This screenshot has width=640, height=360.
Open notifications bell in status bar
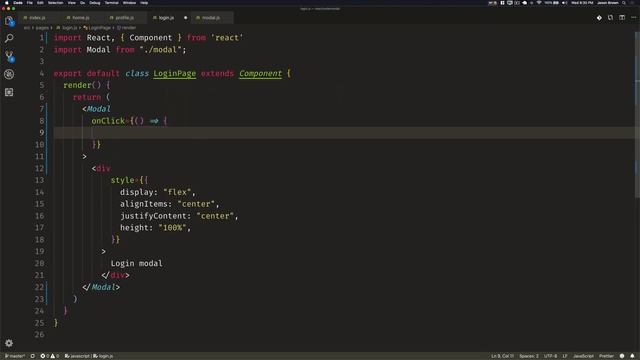coord(632,356)
